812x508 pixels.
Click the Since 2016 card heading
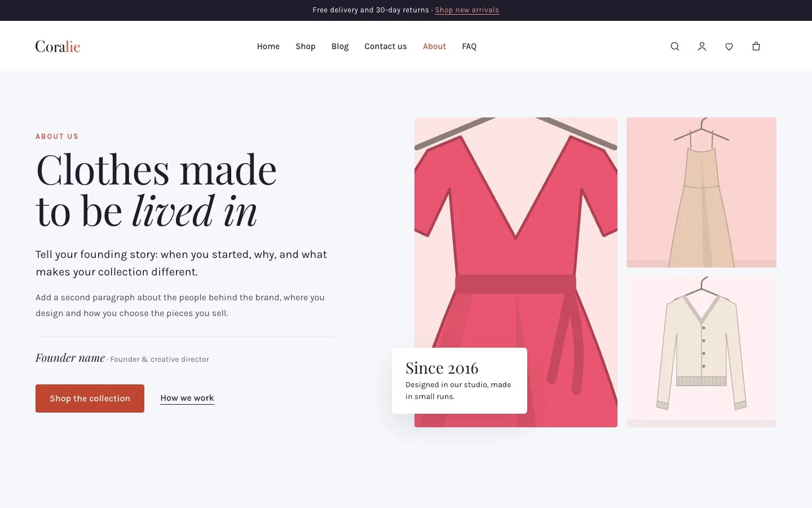tap(442, 368)
